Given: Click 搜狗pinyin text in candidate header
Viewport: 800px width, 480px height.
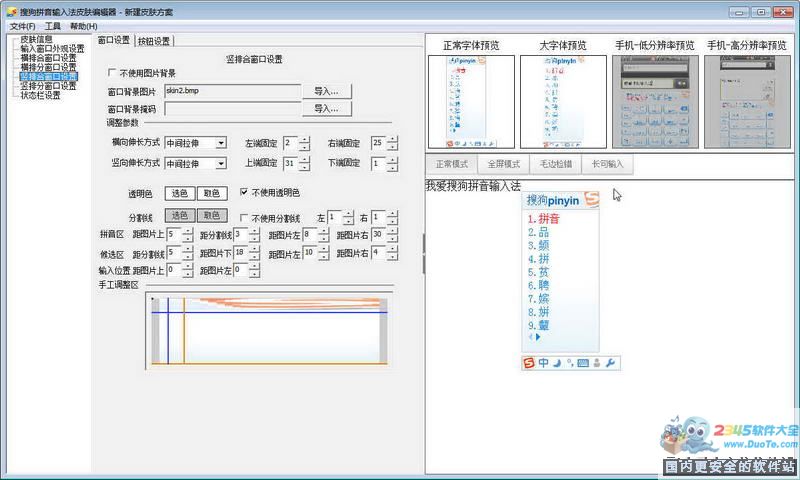Looking at the screenshot, I should point(553,200).
